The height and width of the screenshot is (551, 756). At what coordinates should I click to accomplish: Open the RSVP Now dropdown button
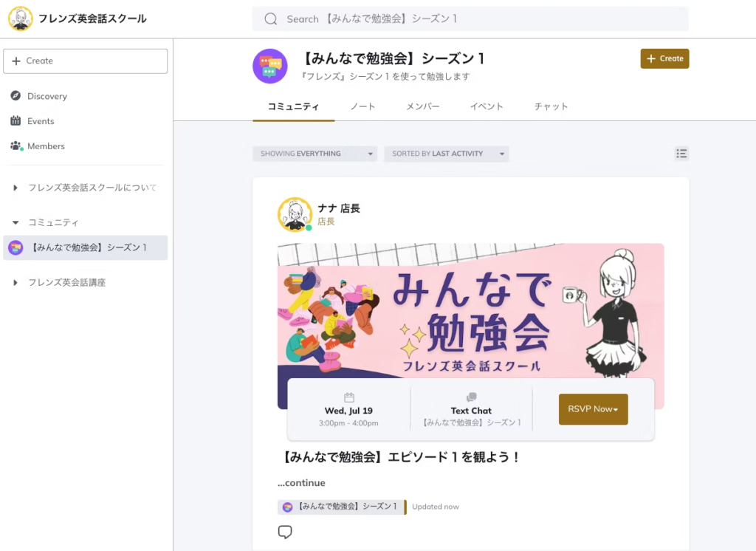point(593,409)
